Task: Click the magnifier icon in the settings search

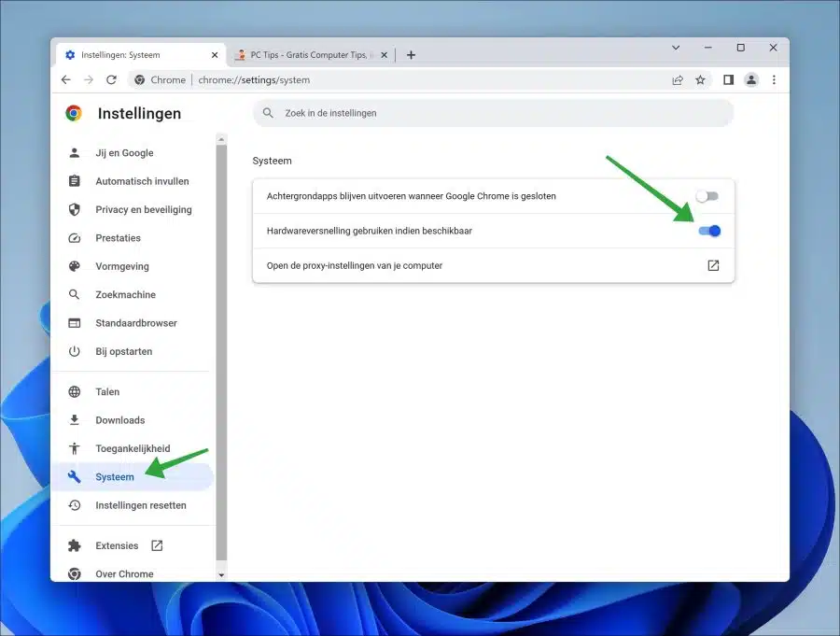Action: click(269, 113)
